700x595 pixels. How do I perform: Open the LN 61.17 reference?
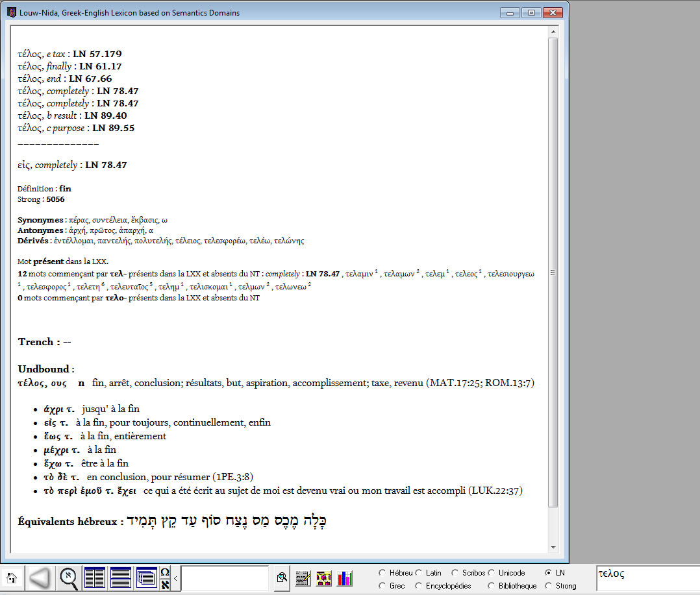[101, 66]
